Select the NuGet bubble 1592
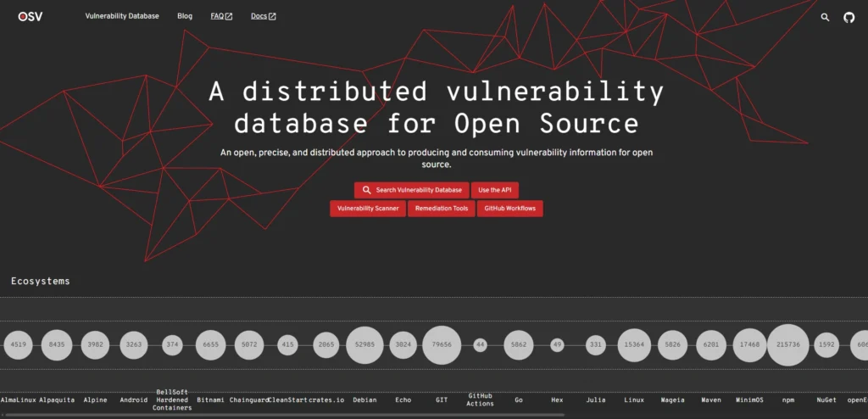Viewport: 868px width, 419px height. [826, 344]
